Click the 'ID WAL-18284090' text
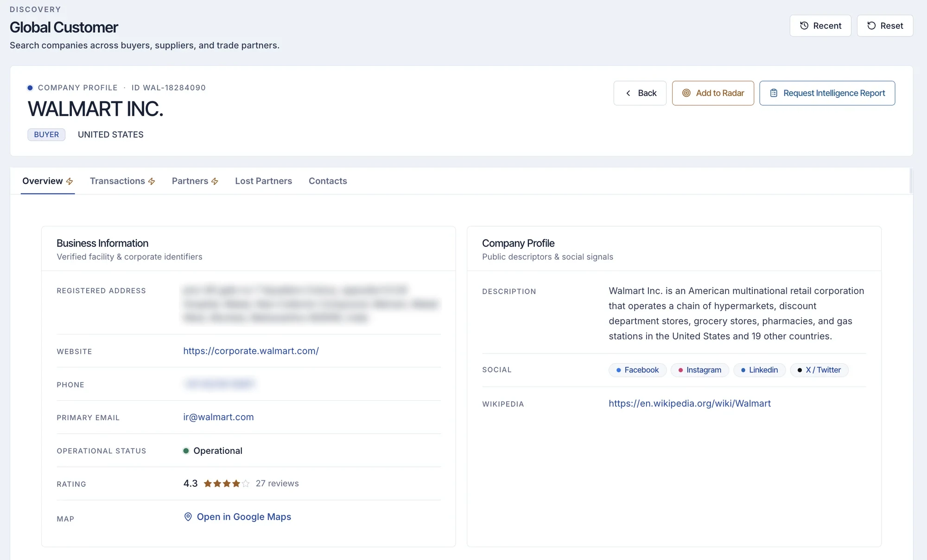The image size is (927, 560). (x=169, y=88)
